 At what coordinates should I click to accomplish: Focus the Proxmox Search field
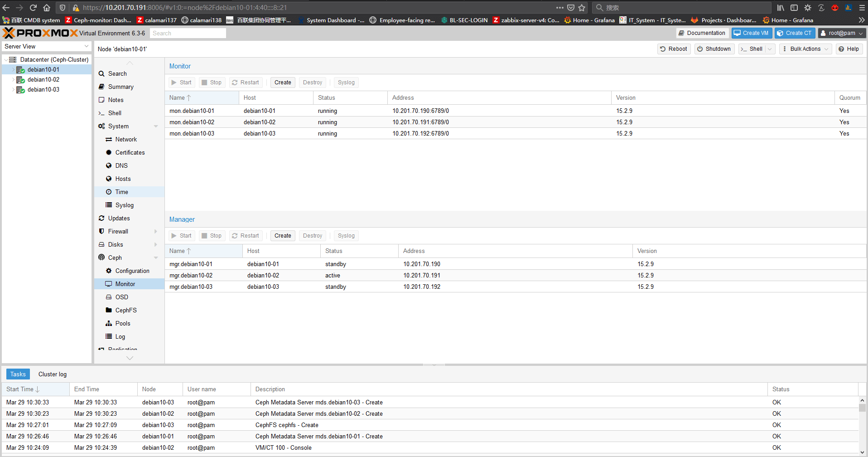pos(188,33)
